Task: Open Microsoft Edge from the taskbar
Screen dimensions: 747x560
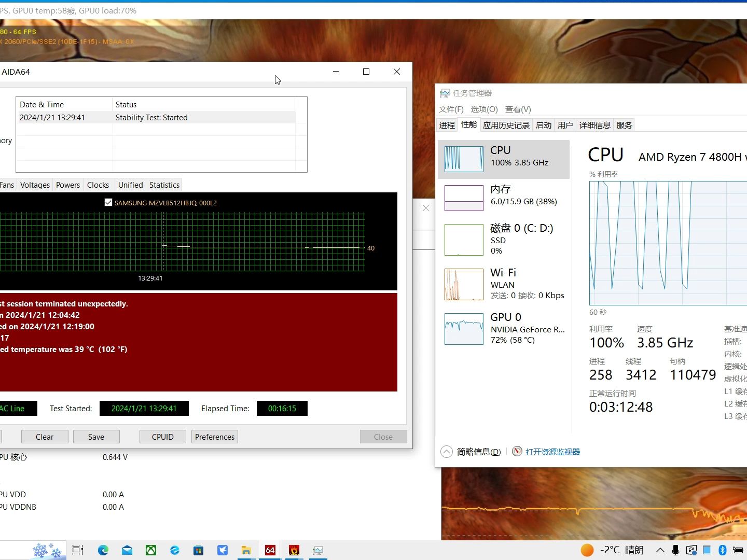Action: point(103,550)
